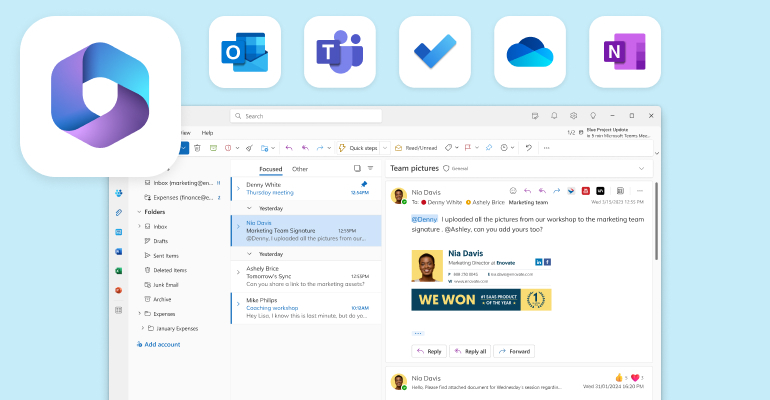Click the OneNote app icon tile
The height and width of the screenshot is (400, 770).
point(625,52)
